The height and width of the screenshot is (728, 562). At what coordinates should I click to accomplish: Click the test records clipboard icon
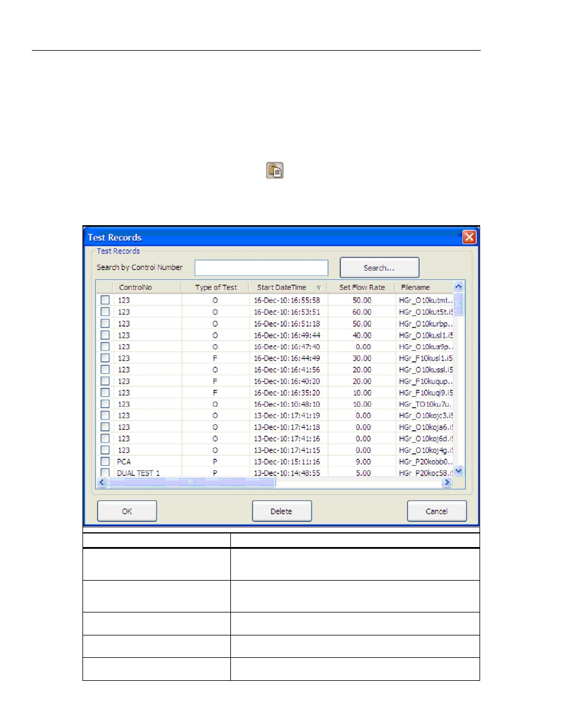point(275,170)
